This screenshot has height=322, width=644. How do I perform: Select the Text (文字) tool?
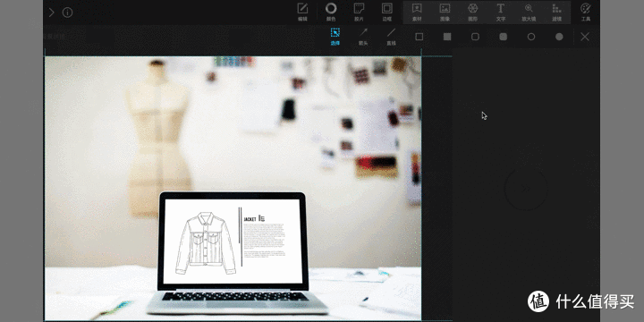click(x=501, y=12)
